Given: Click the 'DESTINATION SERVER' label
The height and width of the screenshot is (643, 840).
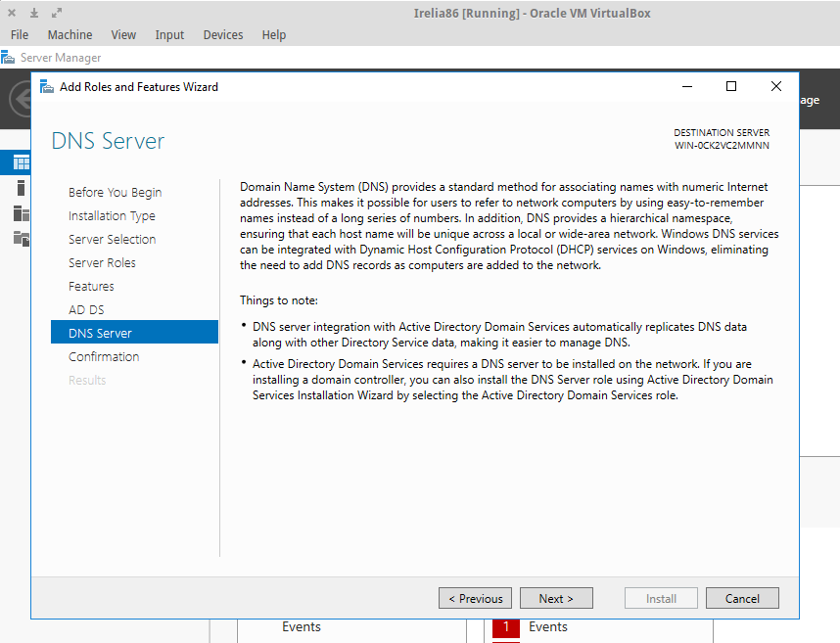Looking at the screenshot, I should coord(722,132).
